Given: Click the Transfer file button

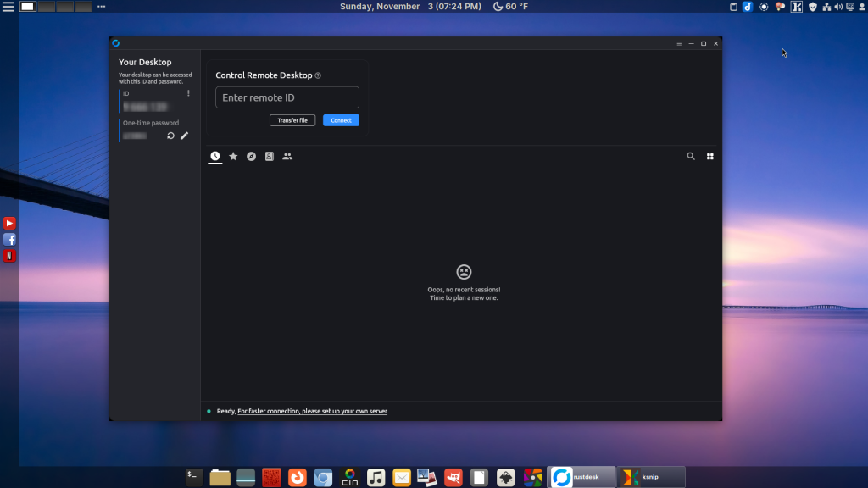Looking at the screenshot, I should pos(292,120).
